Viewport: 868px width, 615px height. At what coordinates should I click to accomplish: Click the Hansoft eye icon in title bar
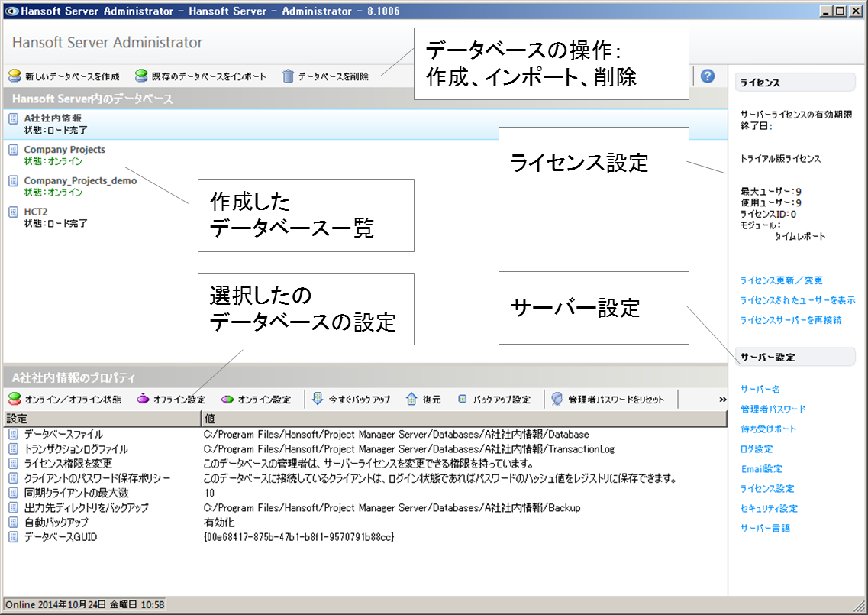tap(11, 11)
